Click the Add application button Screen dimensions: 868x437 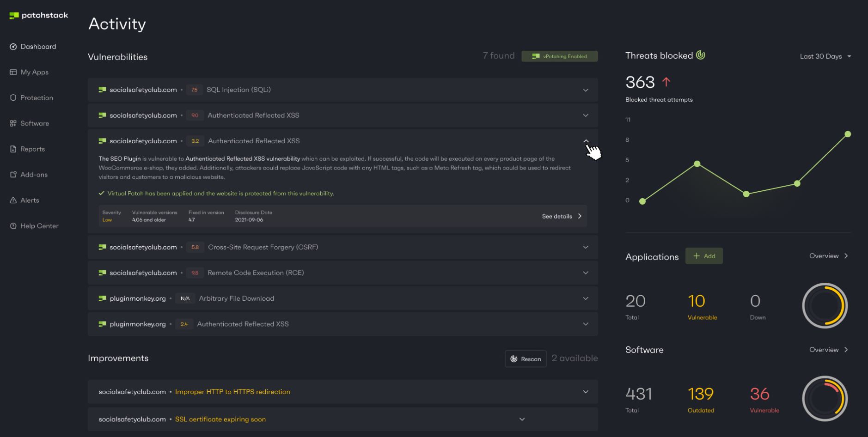tap(704, 256)
